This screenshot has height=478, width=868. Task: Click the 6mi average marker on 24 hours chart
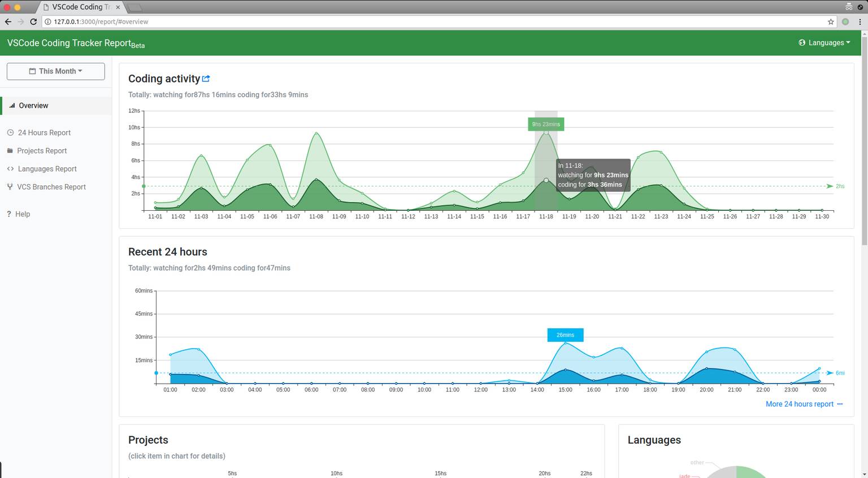point(835,373)
